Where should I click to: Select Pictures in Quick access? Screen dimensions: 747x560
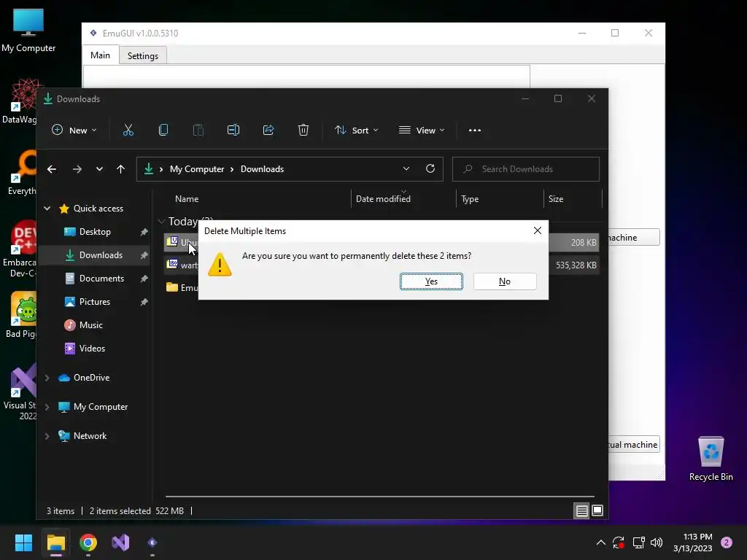pyautogui.click(x=94, y=302)
